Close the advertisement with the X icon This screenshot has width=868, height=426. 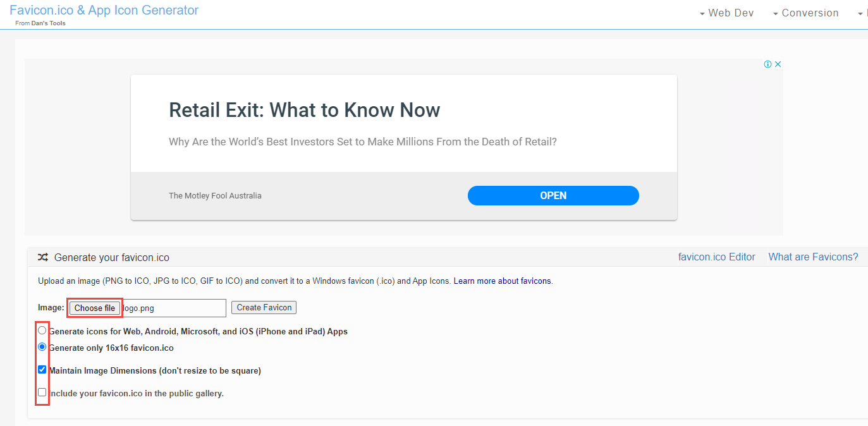pyautogui.click(x=778, y=64)
